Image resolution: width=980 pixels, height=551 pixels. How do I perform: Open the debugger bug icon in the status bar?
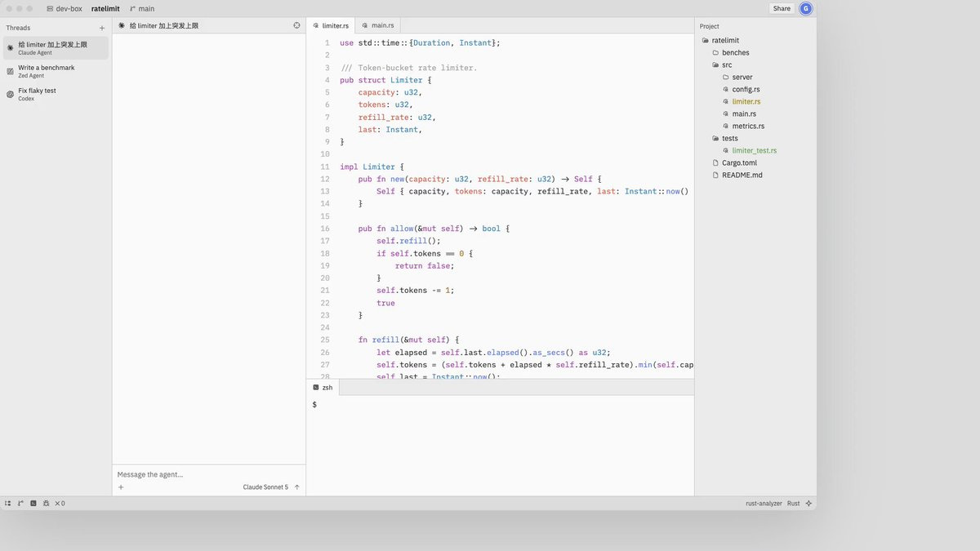pyautogui.click(x=46, y=504)
